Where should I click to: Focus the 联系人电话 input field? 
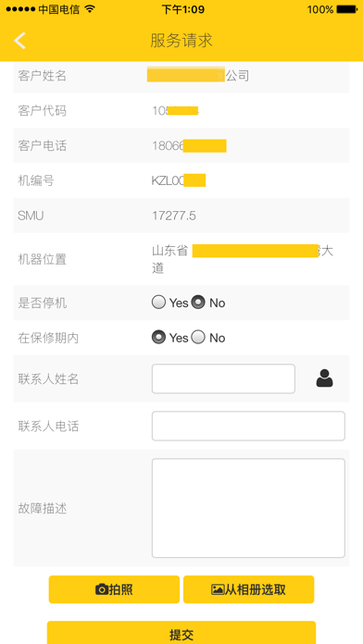click(x=248, y=426)
